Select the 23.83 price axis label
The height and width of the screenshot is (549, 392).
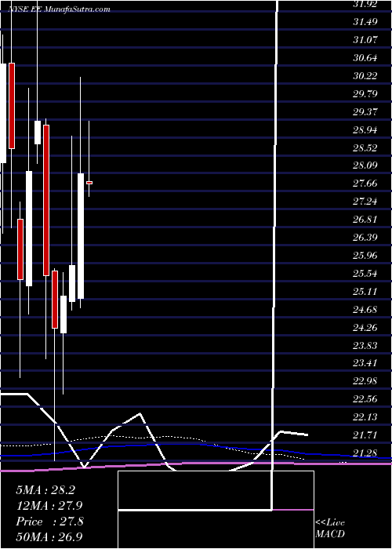coord(366,346)
